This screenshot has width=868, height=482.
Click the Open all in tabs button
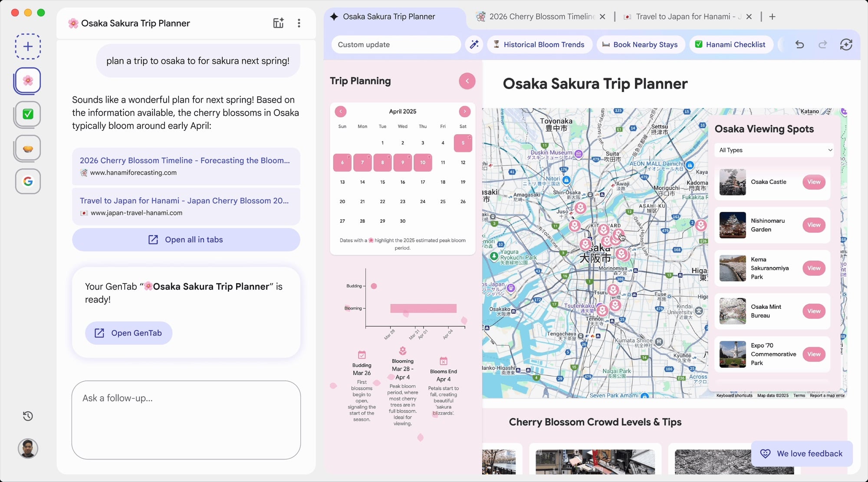point(186,239)
